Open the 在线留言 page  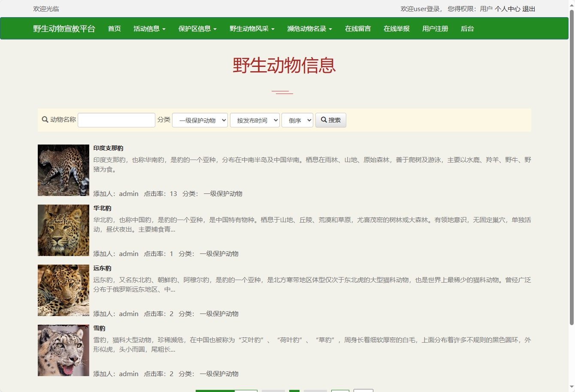357,28
